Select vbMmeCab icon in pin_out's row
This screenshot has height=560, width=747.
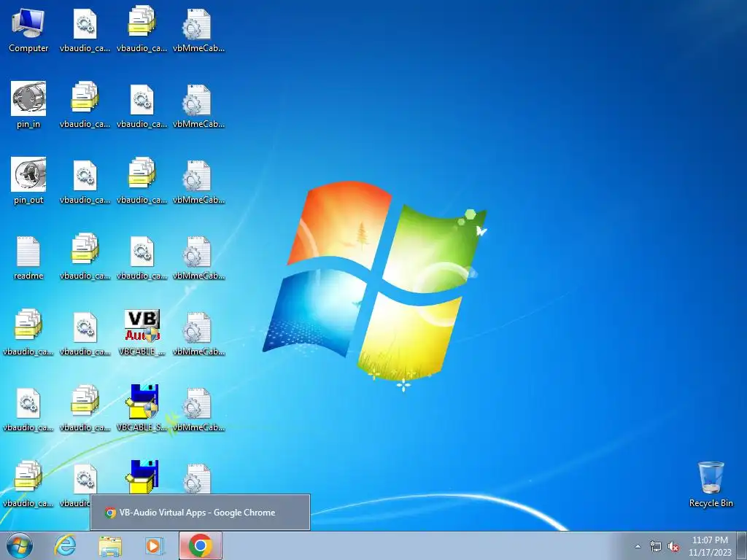[x=198, y=182]
